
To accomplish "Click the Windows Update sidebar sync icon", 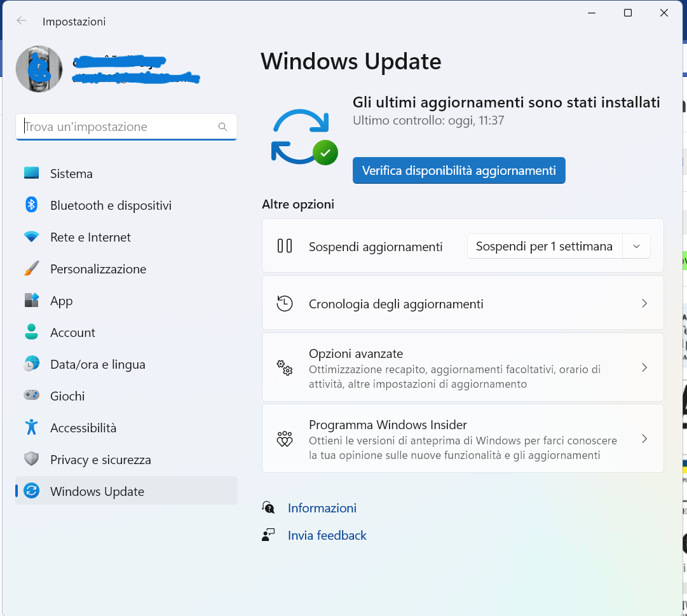I will (x=32, y=491).
